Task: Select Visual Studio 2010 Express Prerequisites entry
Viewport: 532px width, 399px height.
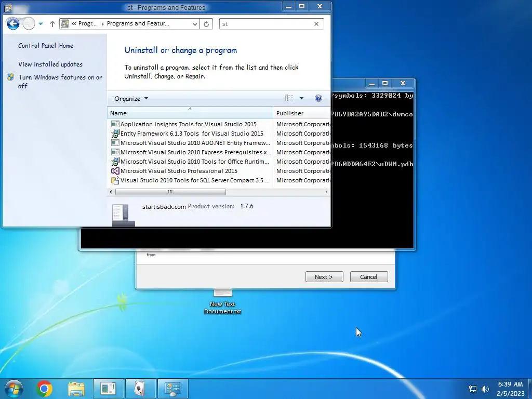Action: pos(195,152)
